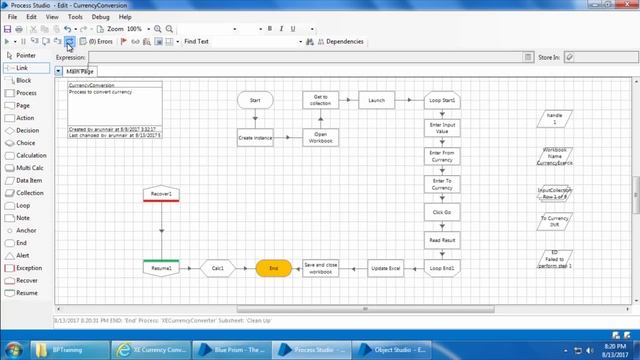Image resolution: width=640 pixels, height=360 pixels.
Task: Open the Tools menu
Action: (x=75, y=17)
